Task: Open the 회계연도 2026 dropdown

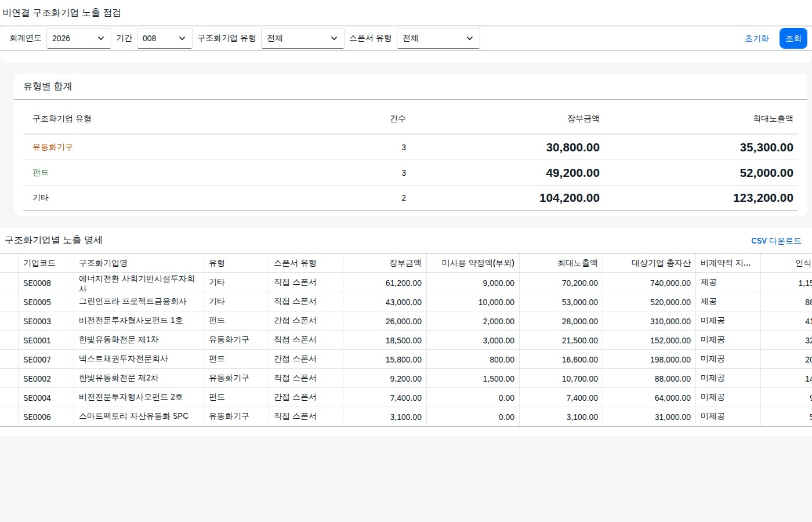Action: pyautogui.click(x=78, y=38)
